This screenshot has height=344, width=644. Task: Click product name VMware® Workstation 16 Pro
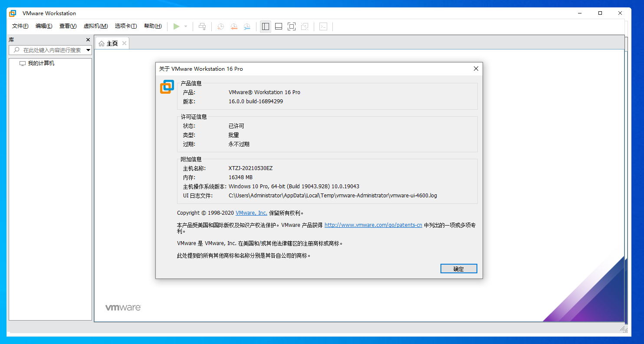[x=264, y=92]
